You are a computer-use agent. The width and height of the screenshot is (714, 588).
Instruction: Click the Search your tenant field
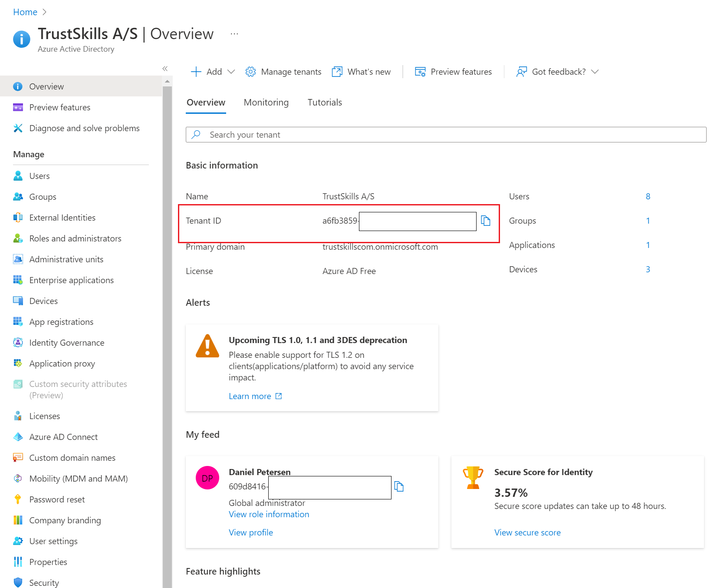pos(446,135)
